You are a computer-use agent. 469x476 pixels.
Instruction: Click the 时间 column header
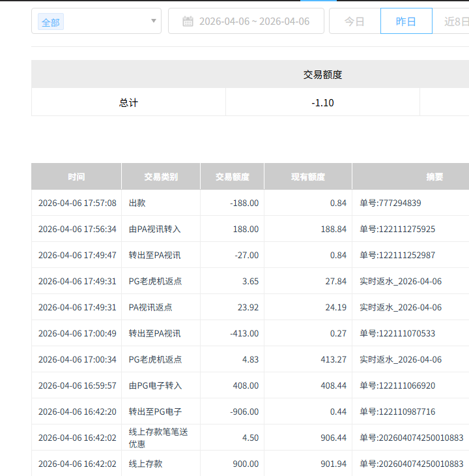pos(76,177)
